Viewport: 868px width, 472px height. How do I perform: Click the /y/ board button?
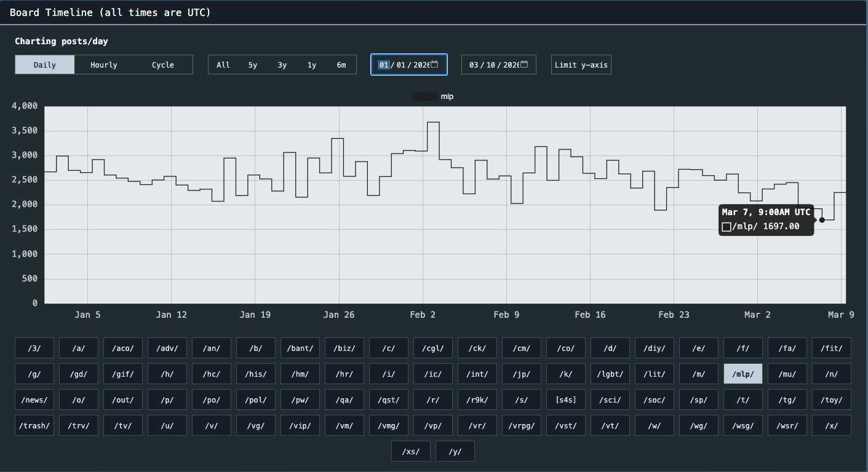pyautogui.click(x=455, y=451)
